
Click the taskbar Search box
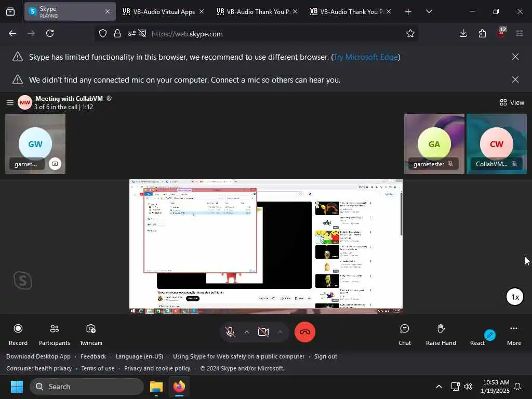87,387
